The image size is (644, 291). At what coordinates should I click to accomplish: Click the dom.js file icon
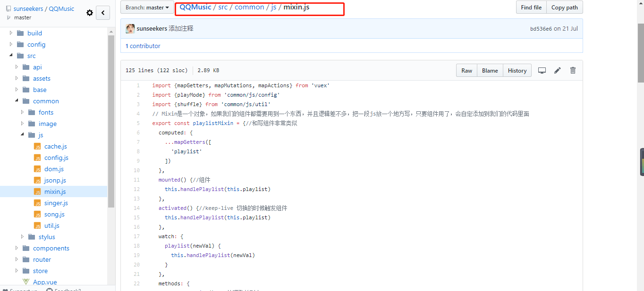click(37, 169)
